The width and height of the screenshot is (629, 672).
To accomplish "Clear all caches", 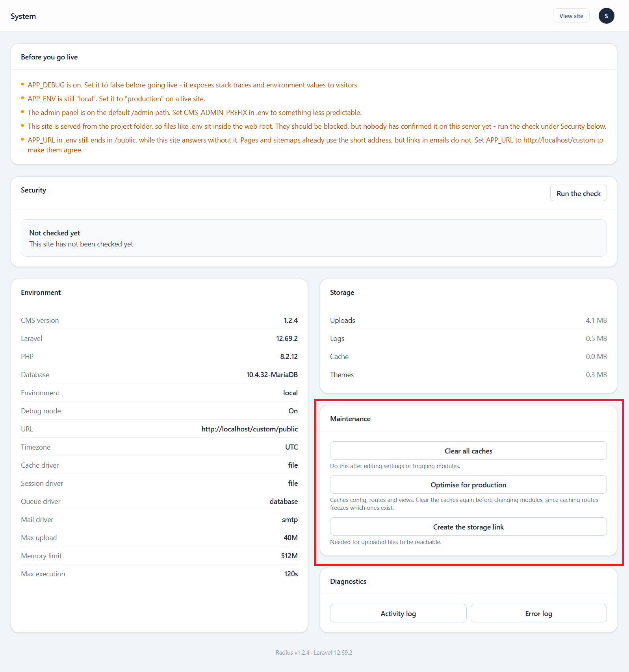I will click(x=468, y=451).
